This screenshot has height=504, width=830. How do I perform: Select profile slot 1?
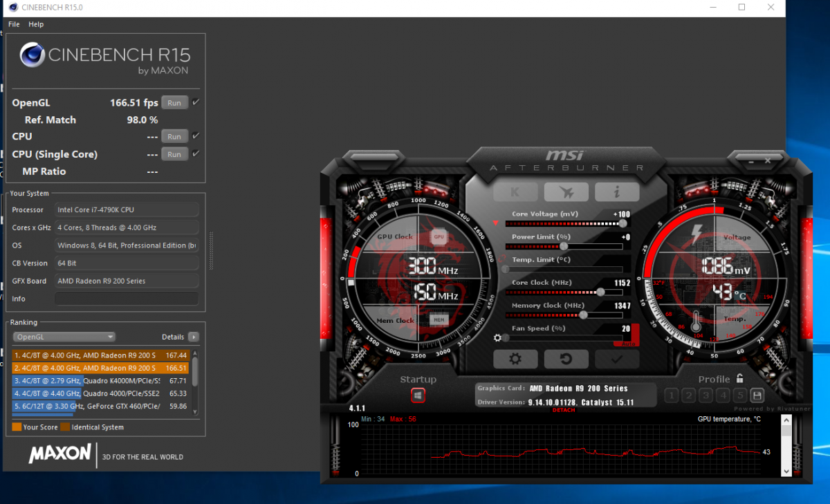pos(671,395)
